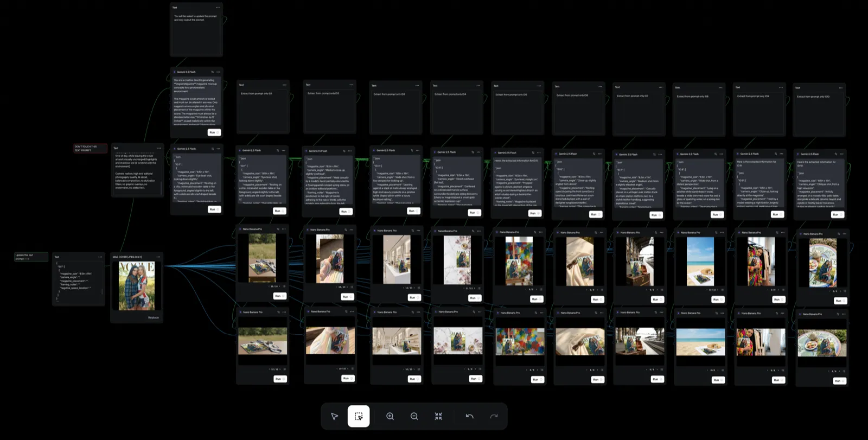This screenshot has height=440, width=868.
Task: Click the 'Extract from prompt only ID1' text field
Action: (x=262, y=111)
